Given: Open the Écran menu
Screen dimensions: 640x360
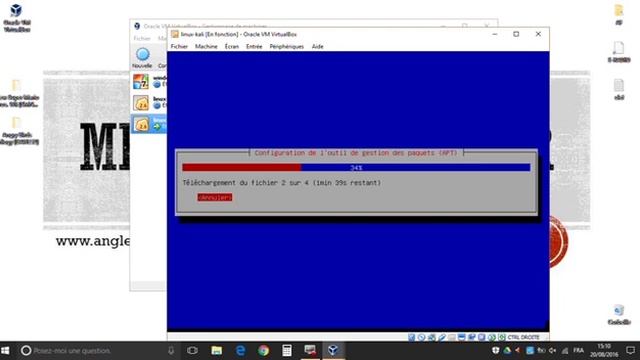Looking at the screenshot, I should pyautogui.click(x=231, y=47).
